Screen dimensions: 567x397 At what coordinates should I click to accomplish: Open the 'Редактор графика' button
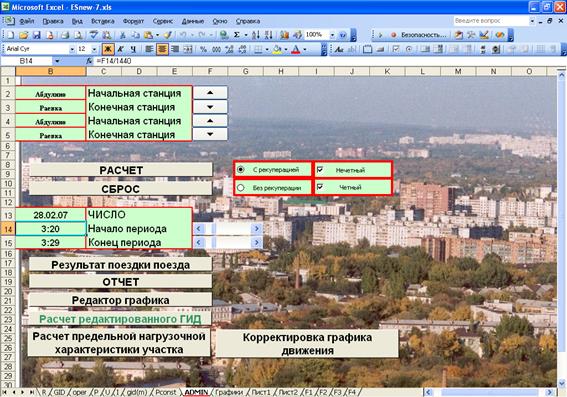coord(120,300)
